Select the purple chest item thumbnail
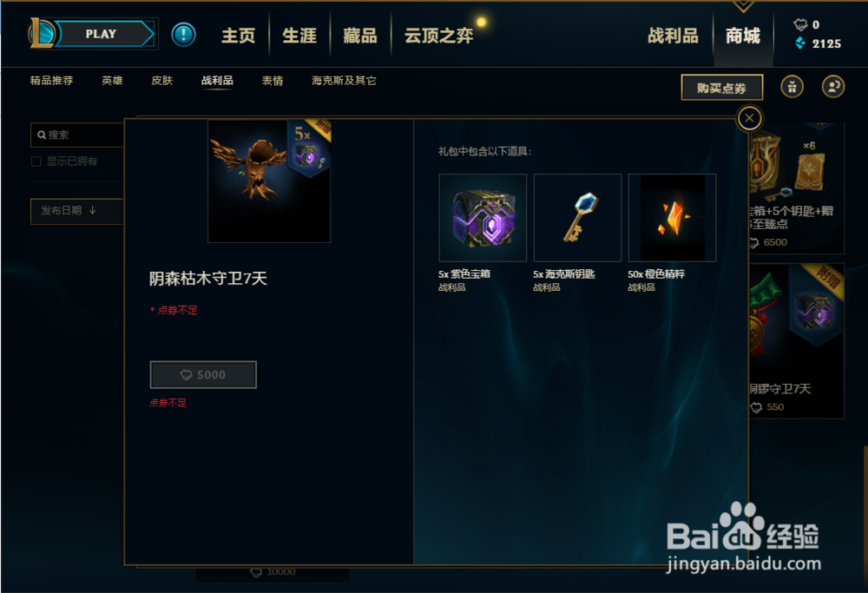Screen dimensions: 868x593 [483, 218]
